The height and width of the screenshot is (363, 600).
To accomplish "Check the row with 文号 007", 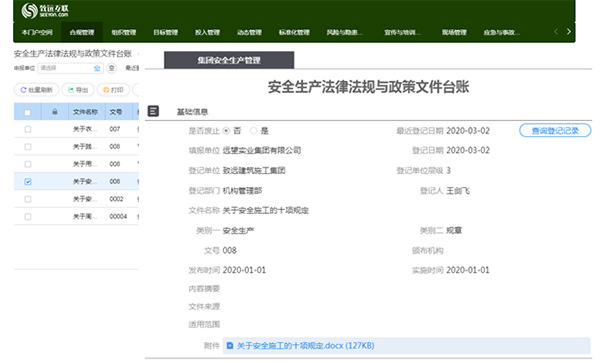I will tap(28, 129).
